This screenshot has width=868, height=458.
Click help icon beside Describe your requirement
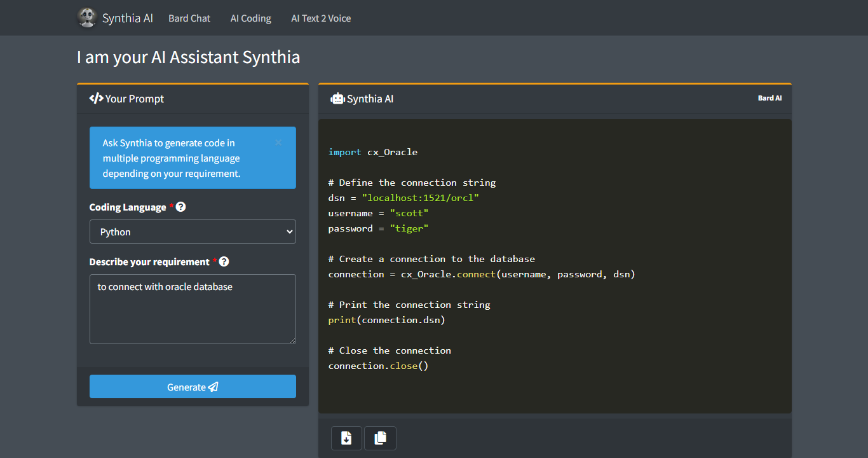click(x=224, y=261)
